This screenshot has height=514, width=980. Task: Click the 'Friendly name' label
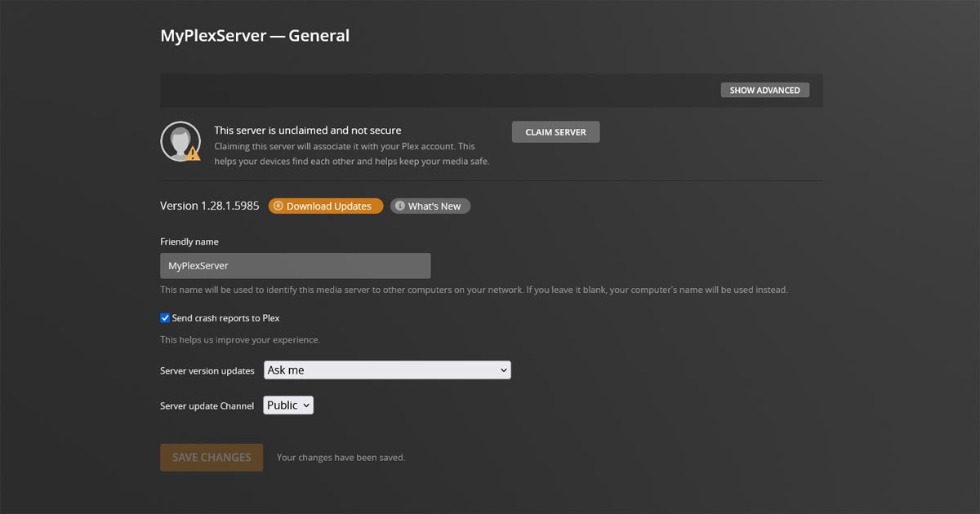point(189,242)
